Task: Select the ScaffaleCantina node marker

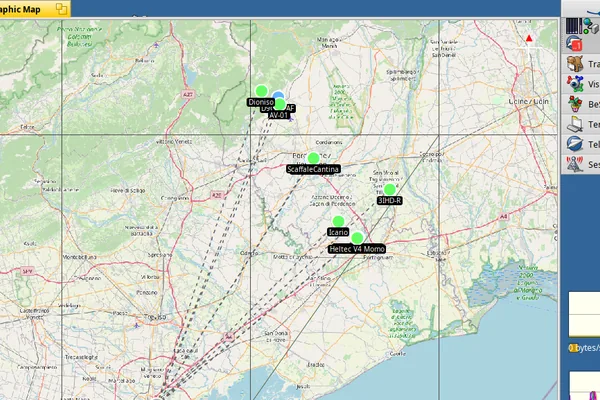Action: click(313, 158)
